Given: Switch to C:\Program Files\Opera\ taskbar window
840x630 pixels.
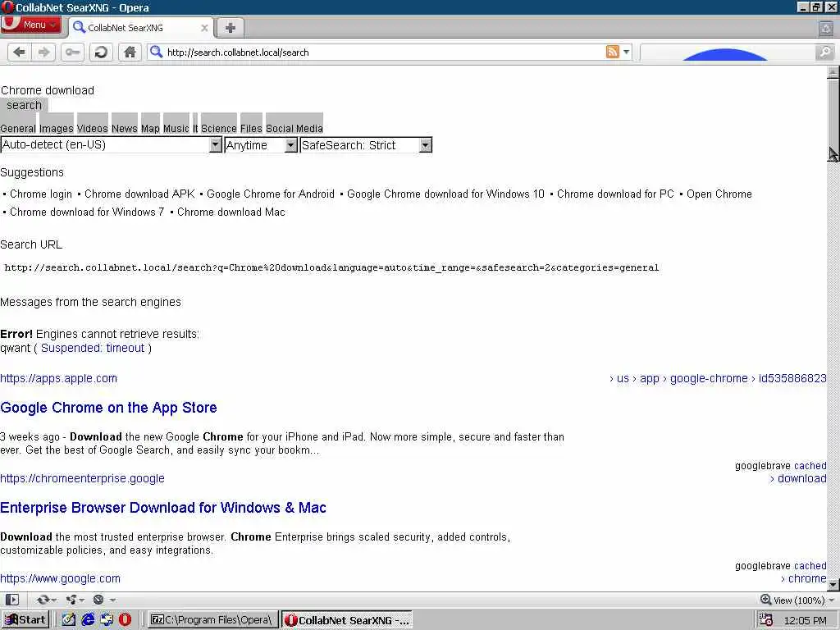Looking at the screenshot, I should tap(212, 620).
